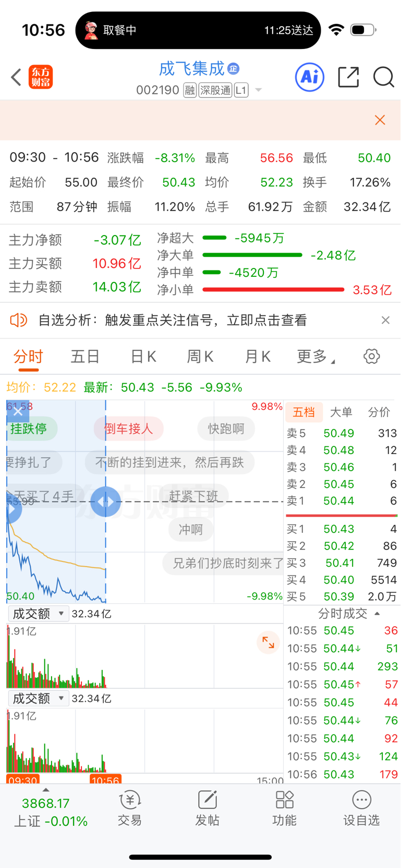Tap the 倒车接人 comment bubble
The image size is (401, 868).
129,429
